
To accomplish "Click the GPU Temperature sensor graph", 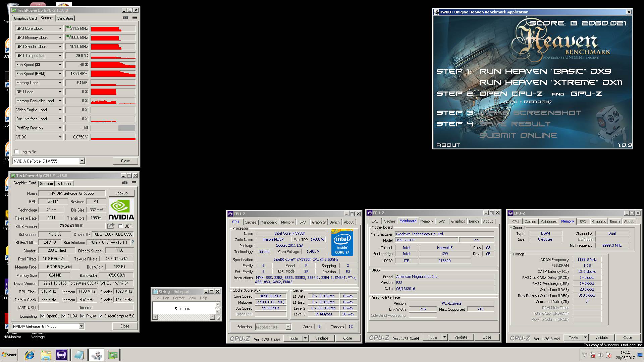I will [113, 56].
